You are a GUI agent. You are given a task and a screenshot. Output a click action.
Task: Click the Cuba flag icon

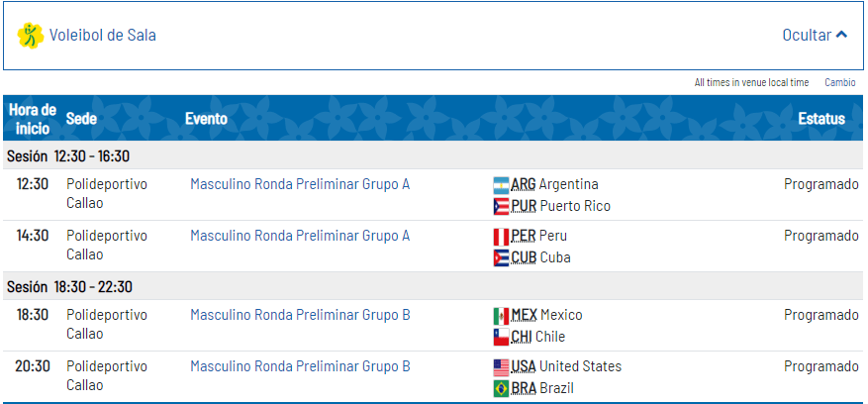(x=501, y=258)
